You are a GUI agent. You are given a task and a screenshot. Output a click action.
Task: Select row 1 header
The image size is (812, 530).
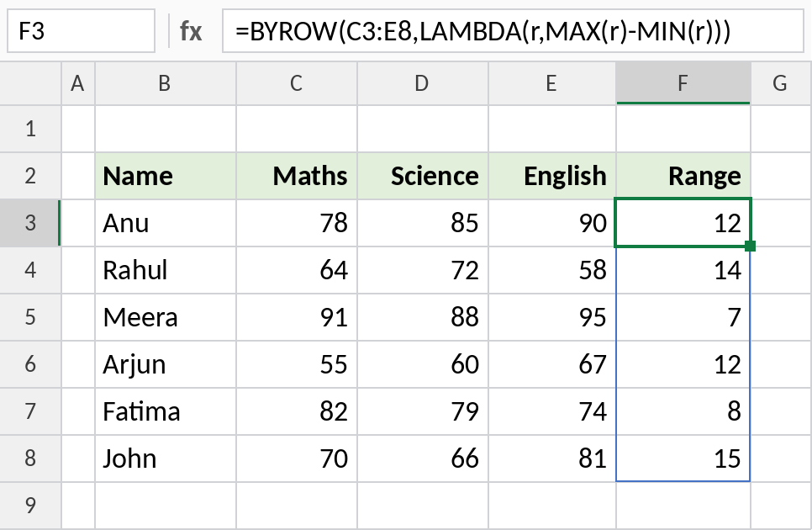pyautogui.click(x=30, y=129)
